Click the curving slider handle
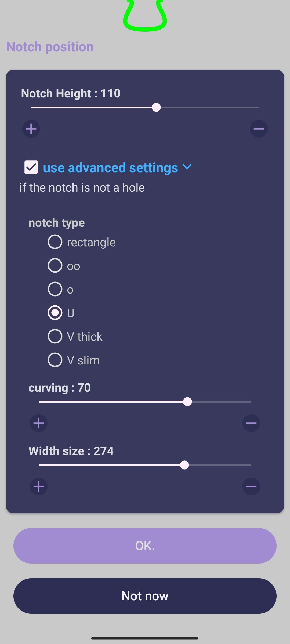 [187, 402]
